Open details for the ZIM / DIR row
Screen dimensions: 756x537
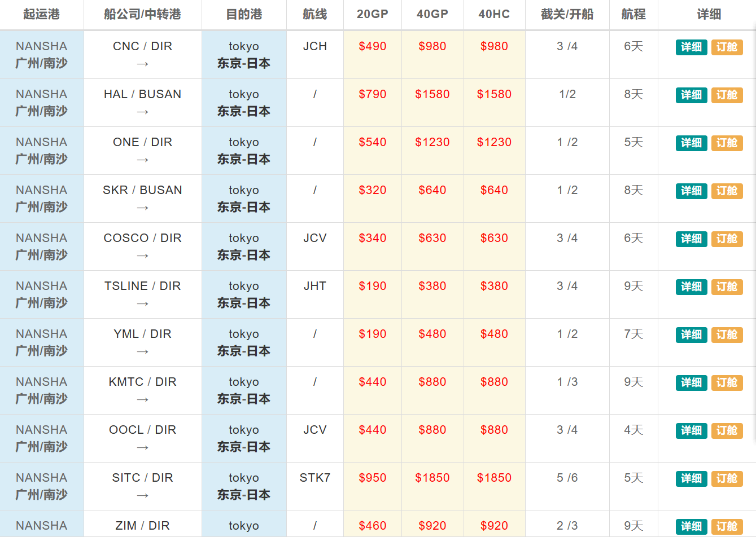(691, 526)
